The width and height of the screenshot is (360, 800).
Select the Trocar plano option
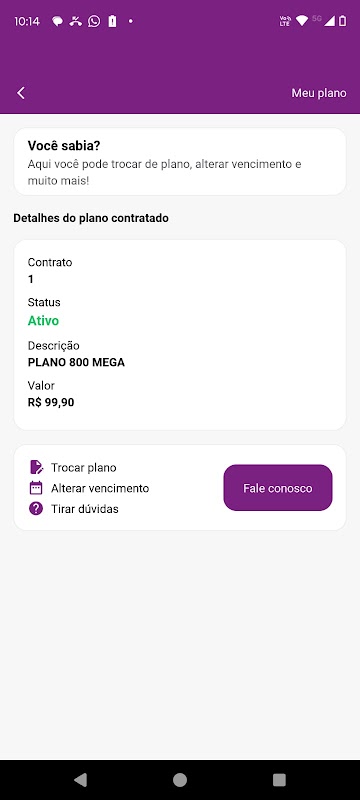pos(84,468)
